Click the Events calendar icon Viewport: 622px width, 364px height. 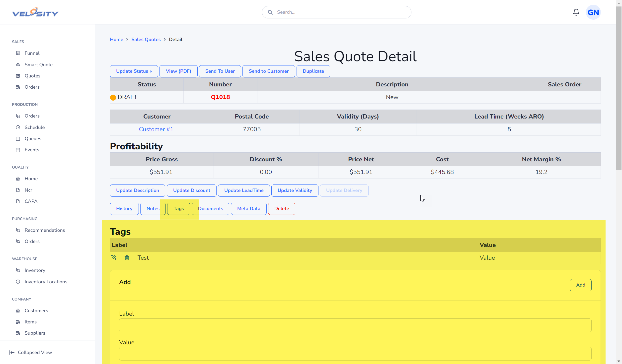point(18,150)
